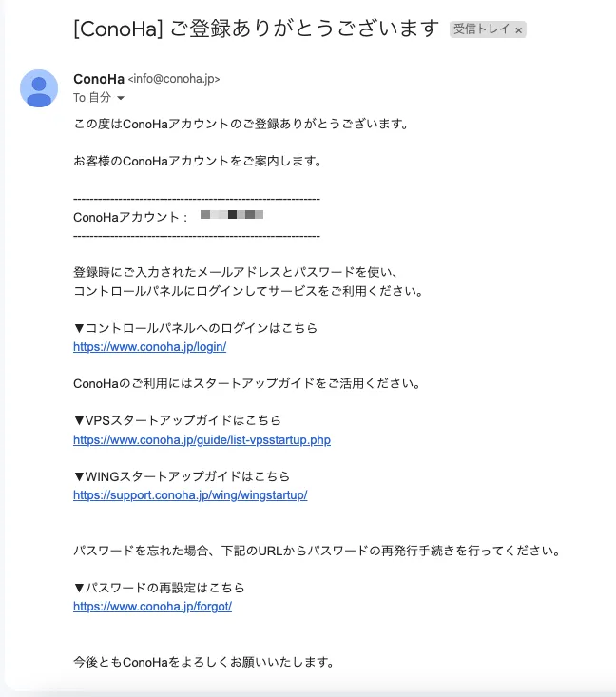Open the WING wingstartup support link
Image resolution: width=616 pixels, height=697 pixels.
click(190, 495)
